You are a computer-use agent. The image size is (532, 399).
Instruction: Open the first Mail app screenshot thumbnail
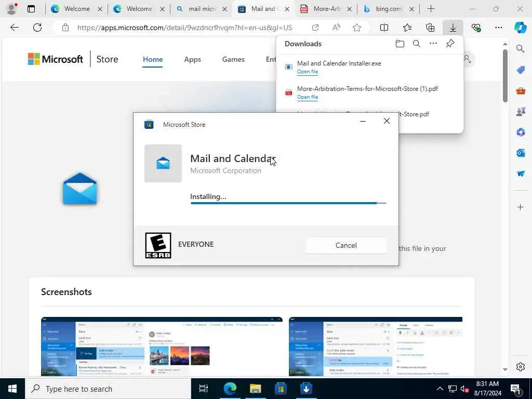(x=162, y=347)
